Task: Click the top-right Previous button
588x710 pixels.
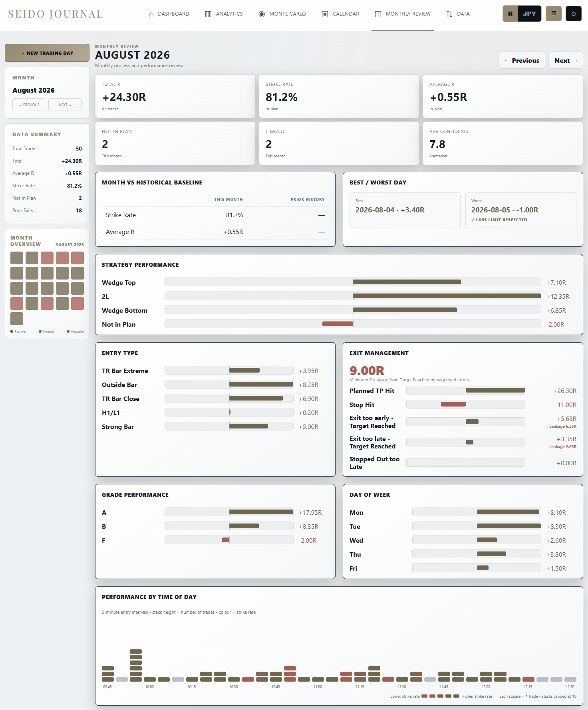Action: 522,60
